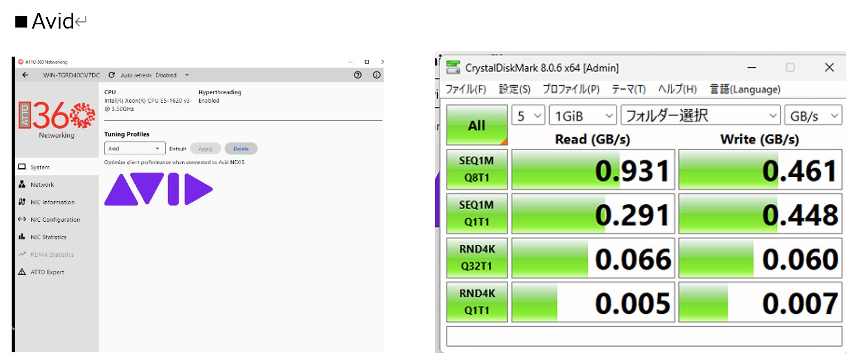The image size is (868, 361).
Task: Open the GB/s unit dropdown
Action: (x=813, y=115)
